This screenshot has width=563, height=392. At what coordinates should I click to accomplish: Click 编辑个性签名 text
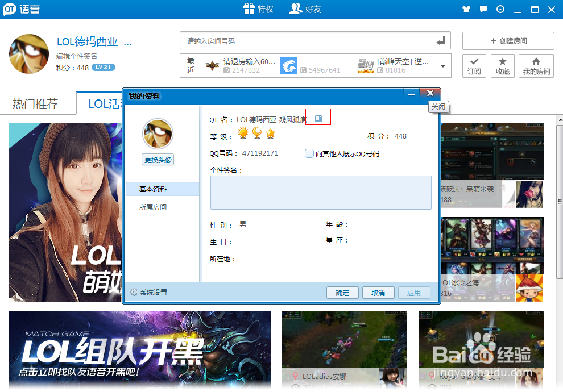[76, 56]
